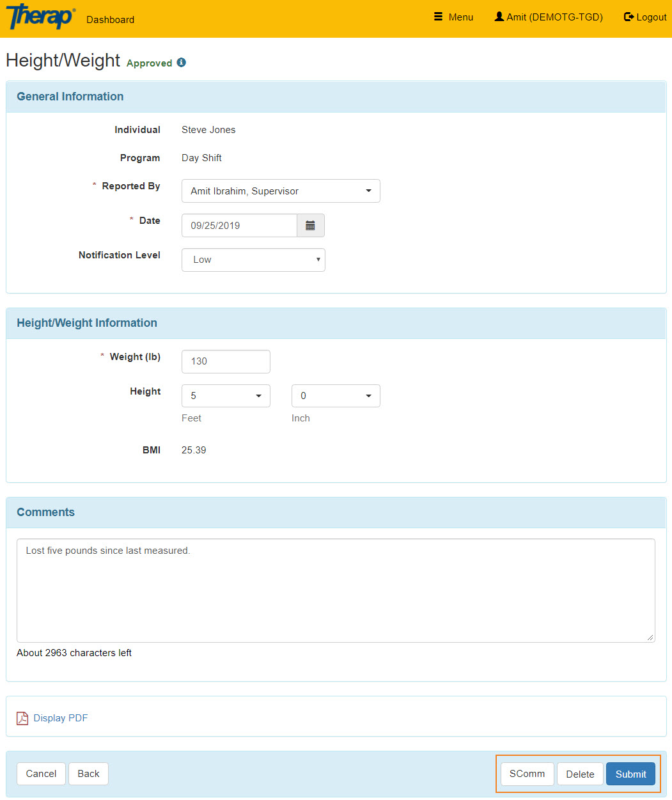Screen dimensions: 672x800
Task: Open the Display PDF link
Action: [61, 718]
